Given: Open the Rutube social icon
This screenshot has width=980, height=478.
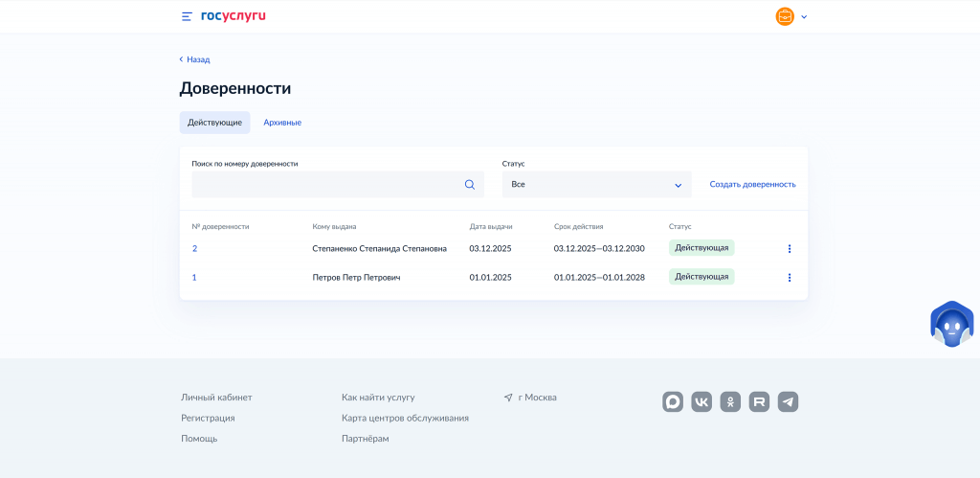Looking at the screenshot, I should 759,401.
